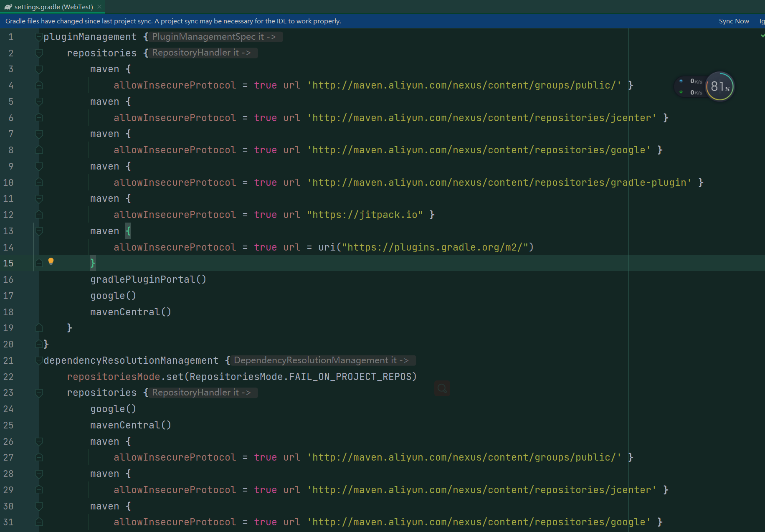Collapse the maven block on line 26
The height and width of the screenshot is (532, 765).
click(39, 442)
